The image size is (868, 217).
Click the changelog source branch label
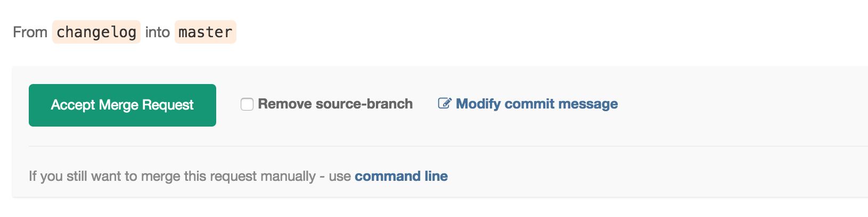(x=96, y=32)
